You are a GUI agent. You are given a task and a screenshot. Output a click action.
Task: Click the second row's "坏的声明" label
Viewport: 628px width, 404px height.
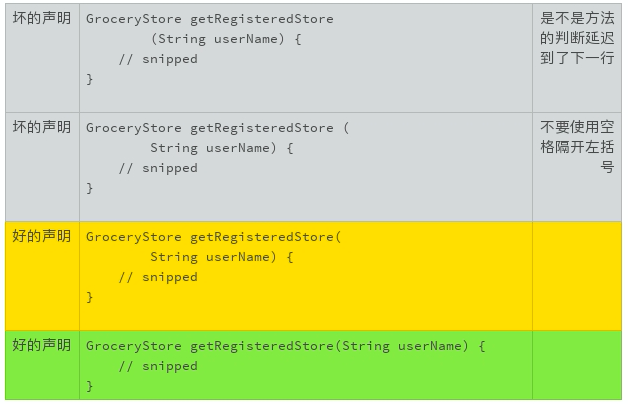(x=42, y=128)
